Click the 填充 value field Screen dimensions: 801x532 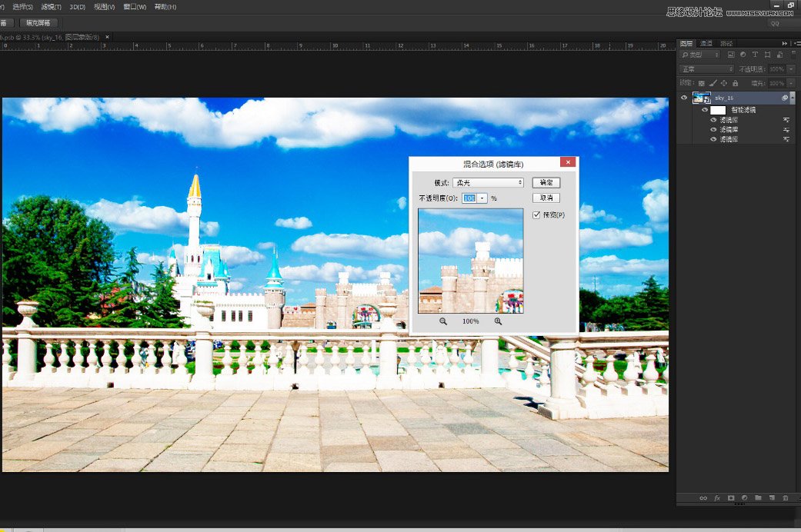point(776,83)
